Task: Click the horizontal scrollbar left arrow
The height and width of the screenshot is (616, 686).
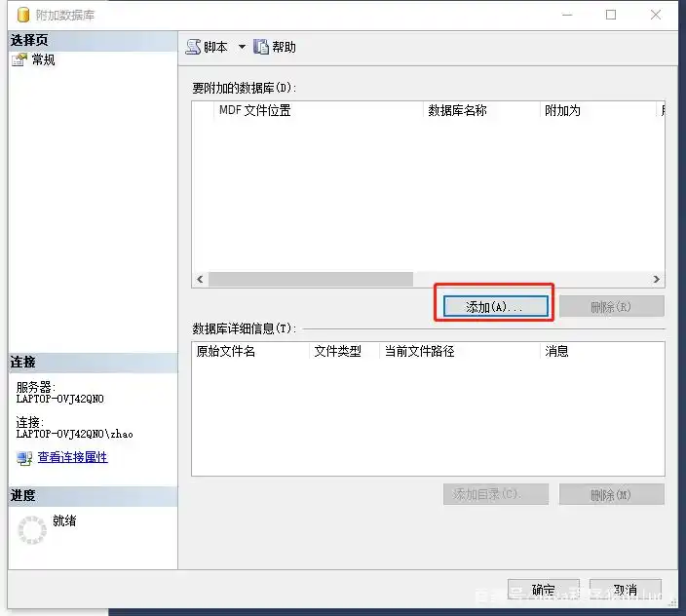Action: 200,279
